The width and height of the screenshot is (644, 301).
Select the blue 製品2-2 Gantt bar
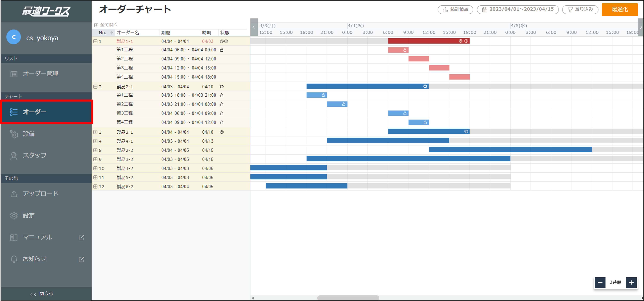coord(510,150)
